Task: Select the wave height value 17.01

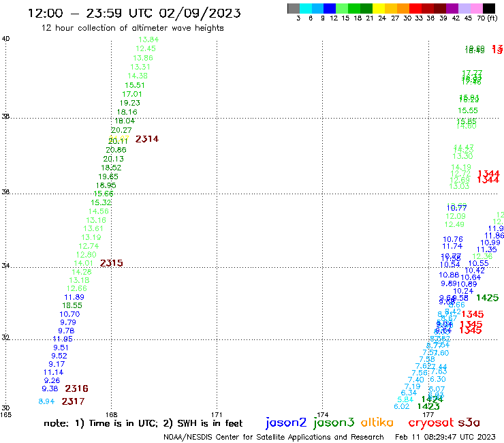Action: (x=131, y=94)
